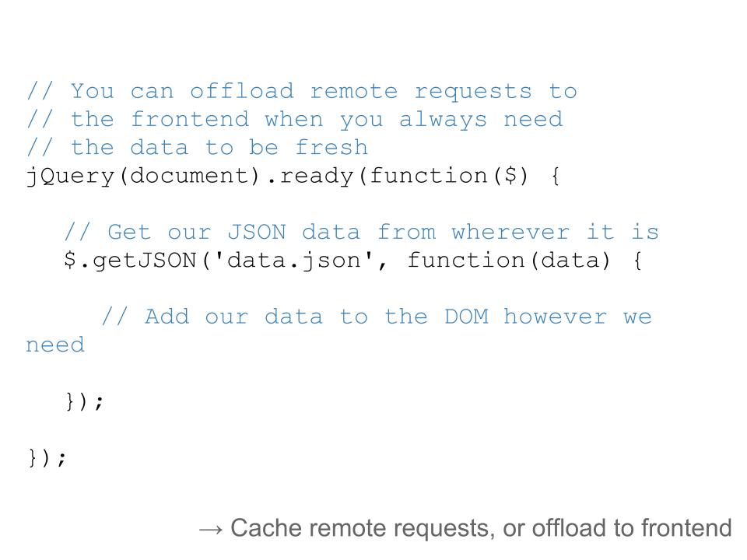Click '.ready' in the jQuery line
Image resolution: width=747 pixels, height=560 pixels.
click(x=310, y=177)
